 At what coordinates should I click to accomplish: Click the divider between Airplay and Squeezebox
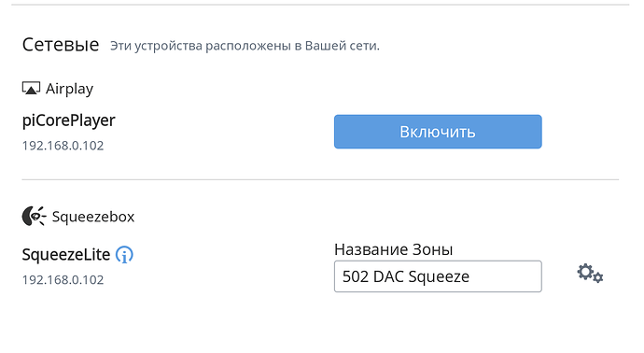[x=320, y=179]
